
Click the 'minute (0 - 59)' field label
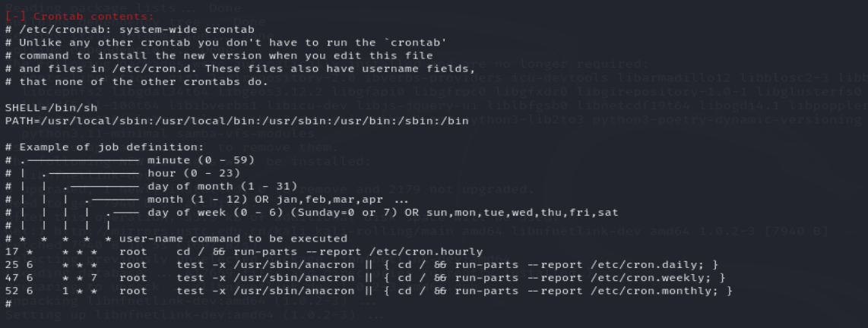click(x=201, y=160)
